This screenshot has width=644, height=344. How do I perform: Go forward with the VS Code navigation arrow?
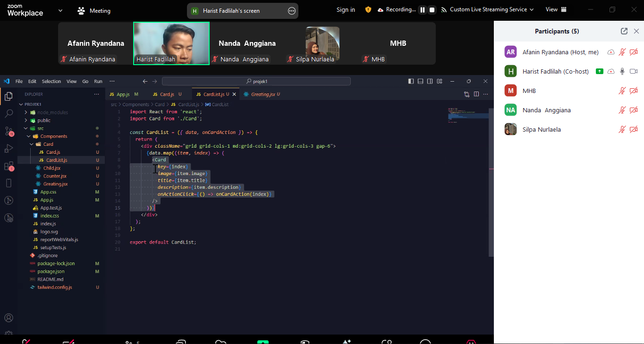point(154,81)
